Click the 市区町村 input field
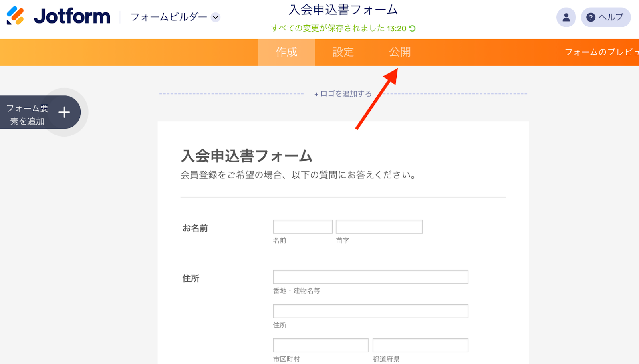The height and width of the screenshot is (364, 639). (x=320, y=345)
